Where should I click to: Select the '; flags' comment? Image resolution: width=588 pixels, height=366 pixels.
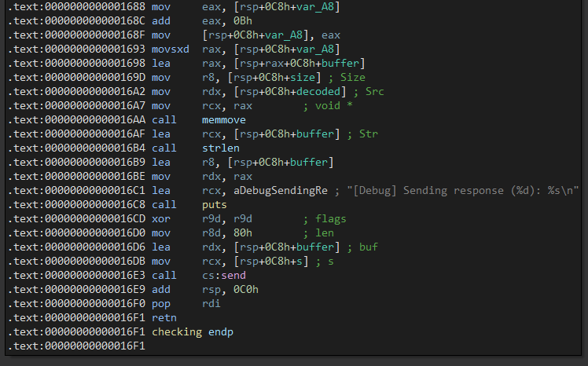tap(325, 219)
